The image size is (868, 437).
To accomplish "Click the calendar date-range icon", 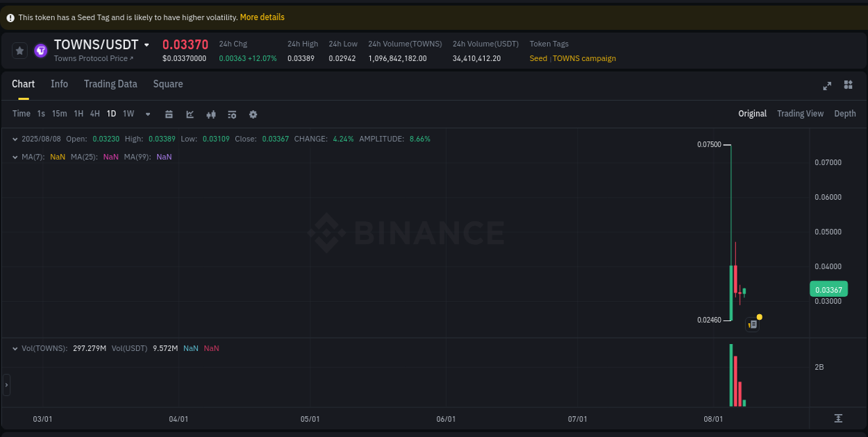I will pyautogui.click(x=169, y=114).
